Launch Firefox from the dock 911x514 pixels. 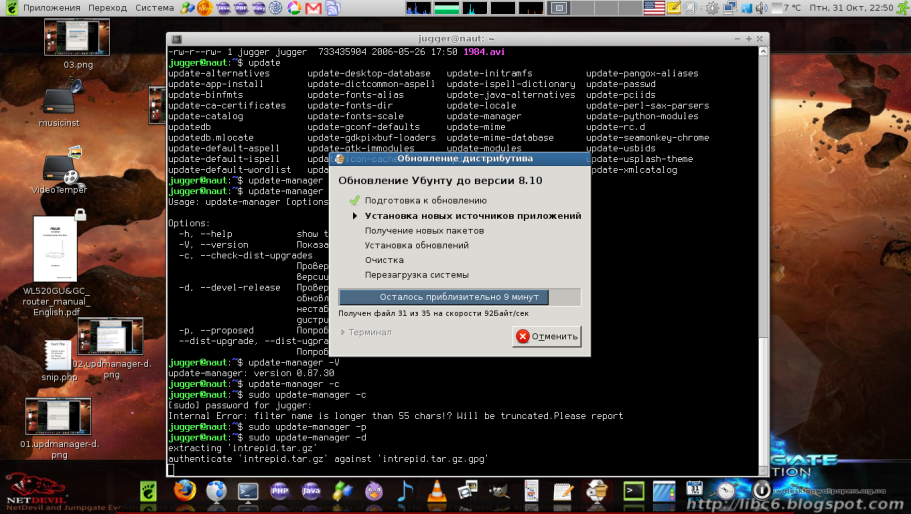[x=185, y=491]
